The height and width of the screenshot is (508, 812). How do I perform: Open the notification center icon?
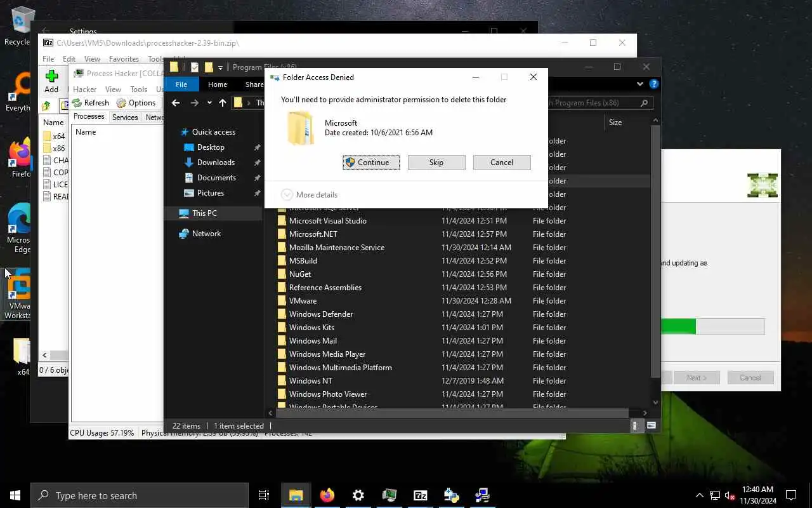(791, 495)
